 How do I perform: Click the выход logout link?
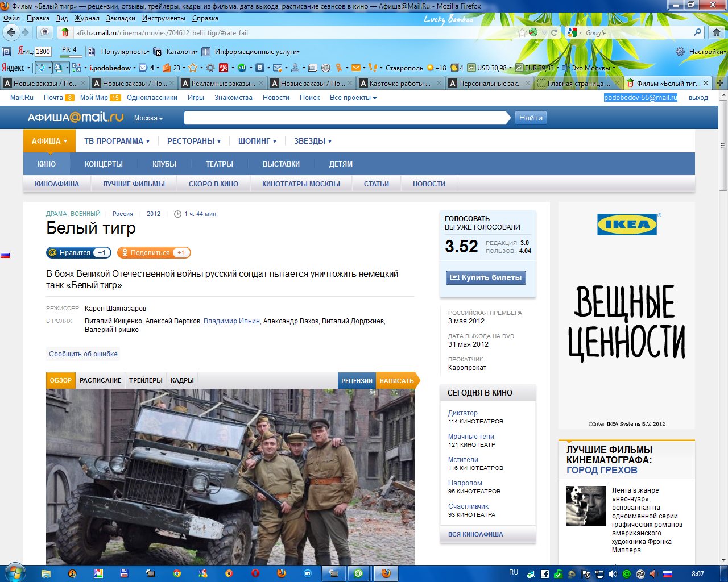[698, 98]
